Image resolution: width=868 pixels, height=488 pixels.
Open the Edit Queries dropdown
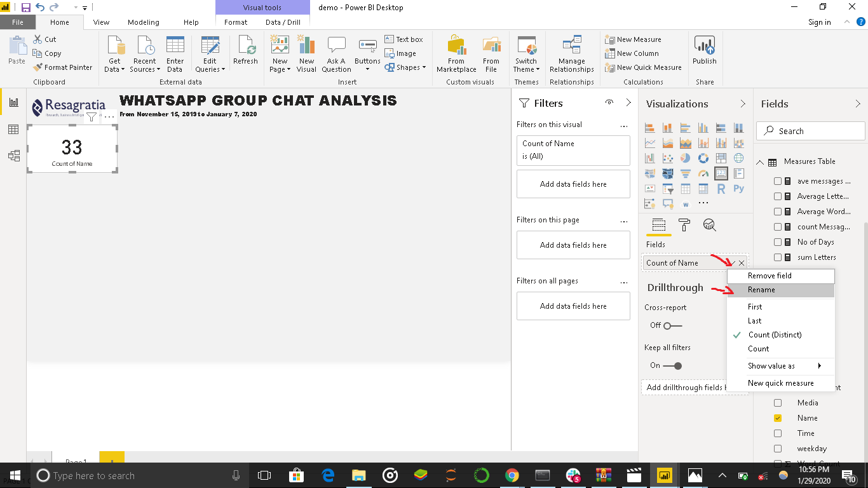[x=210, y=55]
